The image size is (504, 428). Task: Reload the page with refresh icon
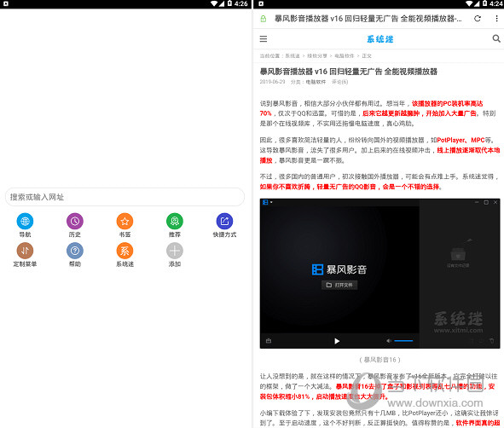pyautogui.click(x=478, y=19)
